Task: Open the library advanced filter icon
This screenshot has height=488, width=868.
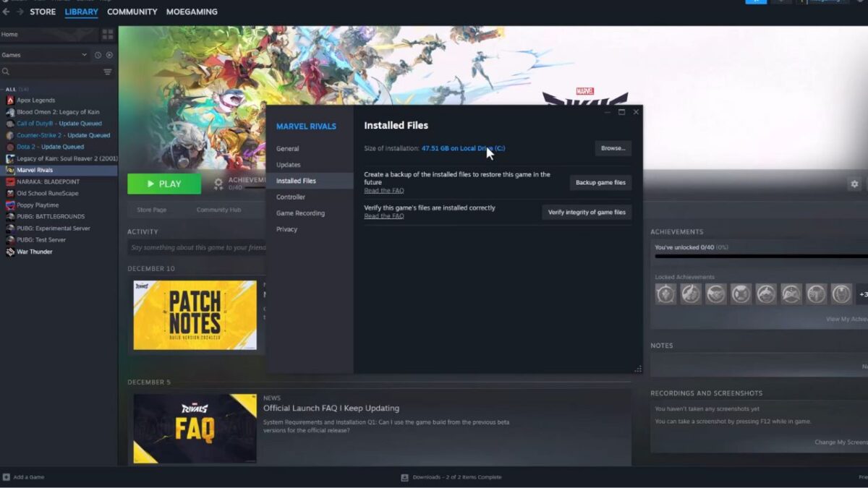Action: (108, 72)
